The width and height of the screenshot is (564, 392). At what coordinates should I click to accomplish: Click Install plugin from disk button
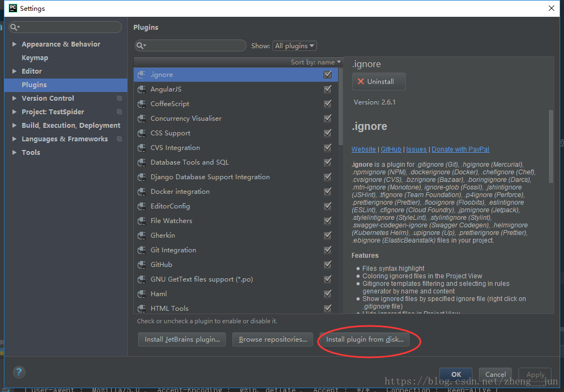(365, 339)
